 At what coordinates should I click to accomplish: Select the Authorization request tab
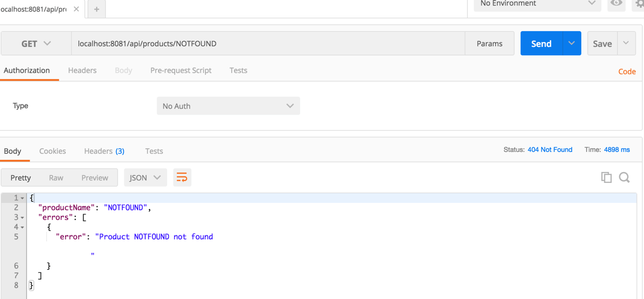(27, 70)
